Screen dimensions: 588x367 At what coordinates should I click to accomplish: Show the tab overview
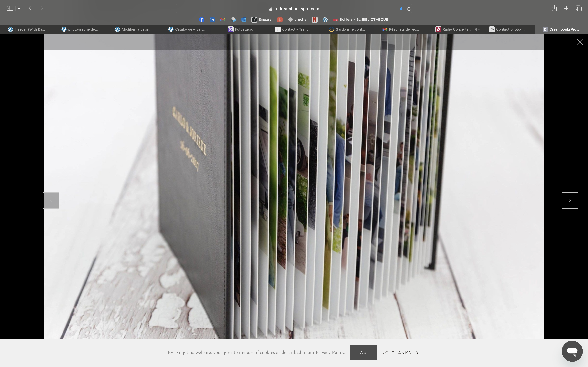[x=578, y=9]
